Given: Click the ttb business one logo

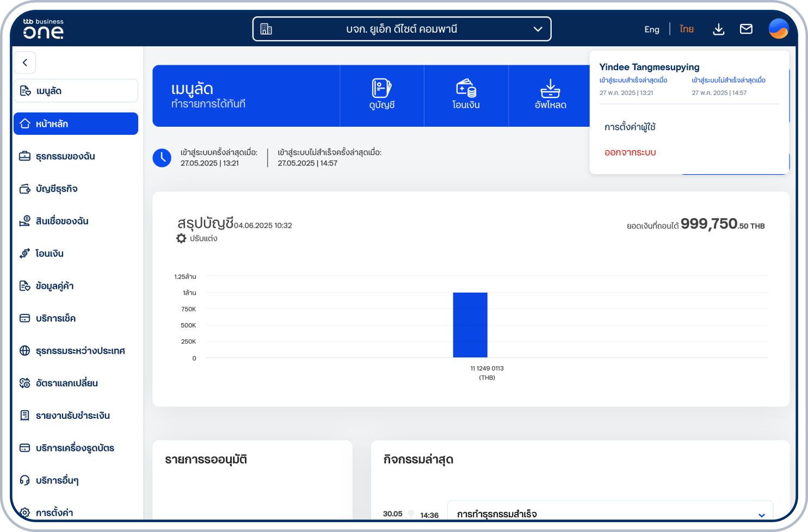Looking at the screenshot, I should [44, 29].
